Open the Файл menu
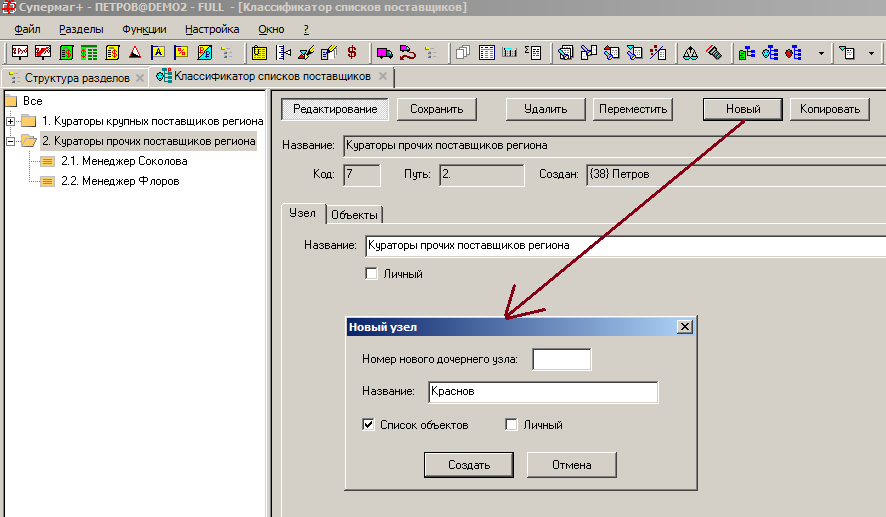 [x=27, y=29]
